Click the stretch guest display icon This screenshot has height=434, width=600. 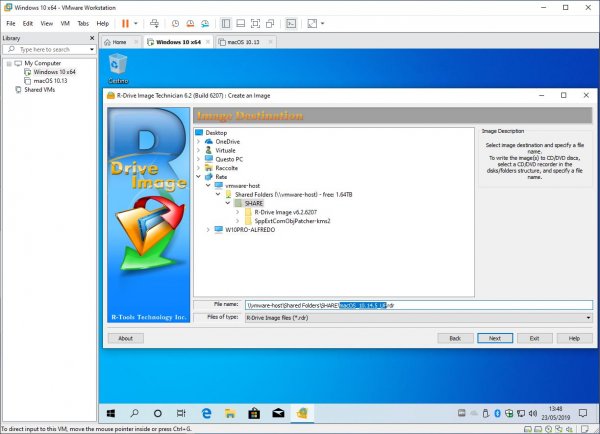pyautogui.click(x=312, y=23)
